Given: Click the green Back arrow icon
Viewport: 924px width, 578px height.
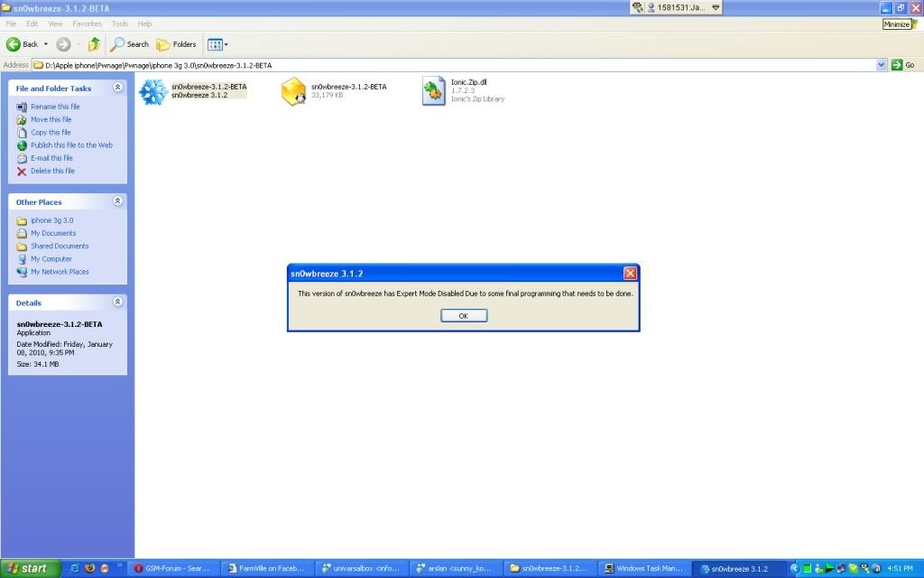Looking at the screenshot, I should (13, 44).
